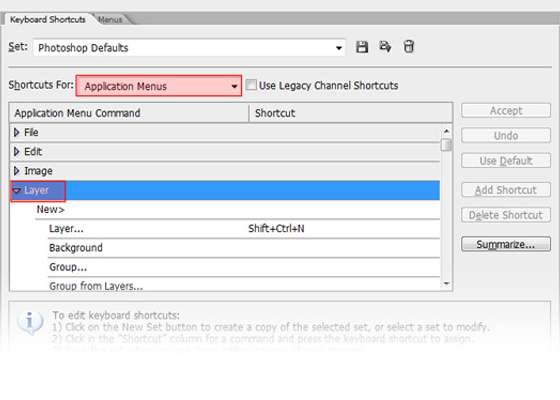The width and height of the screenshot is (560, 400).
Task: Click the Delete Shortcut button
Action: (x=506, y=215)
